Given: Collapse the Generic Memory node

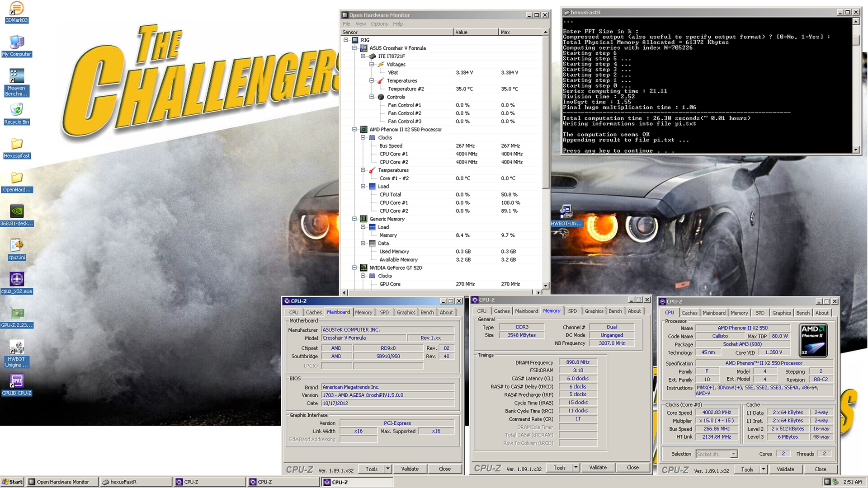Looking at the screenshot, I should tap(354, 219).
